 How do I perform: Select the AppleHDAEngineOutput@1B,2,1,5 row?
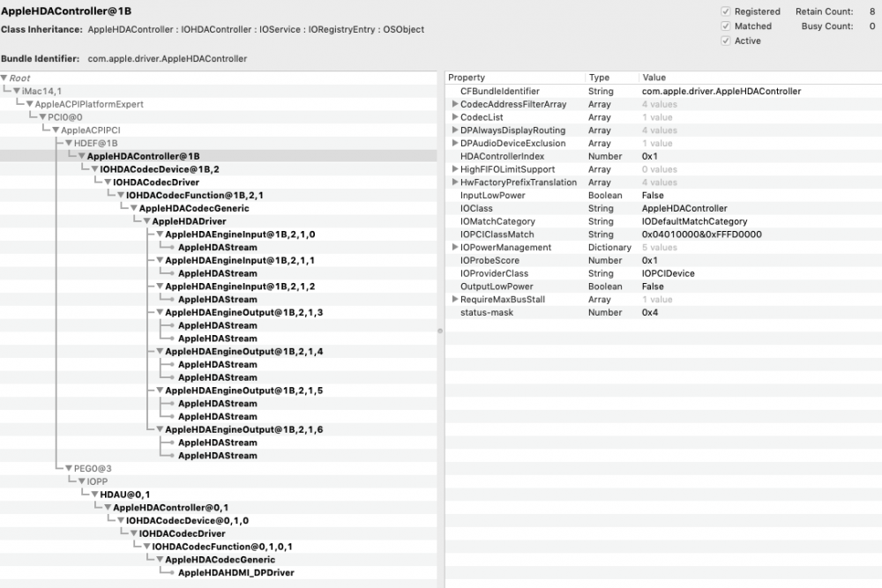tap(218, 391)
